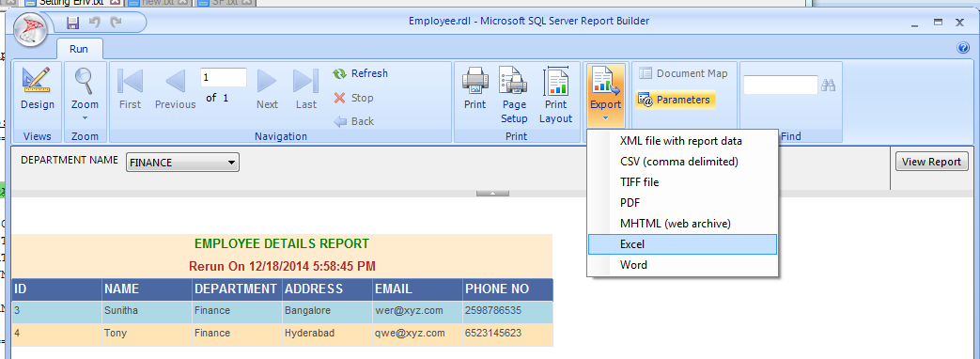This screenshot has height=359, width=980.
Task: Click the NAME column header
Action: click(x=147, y=289)
